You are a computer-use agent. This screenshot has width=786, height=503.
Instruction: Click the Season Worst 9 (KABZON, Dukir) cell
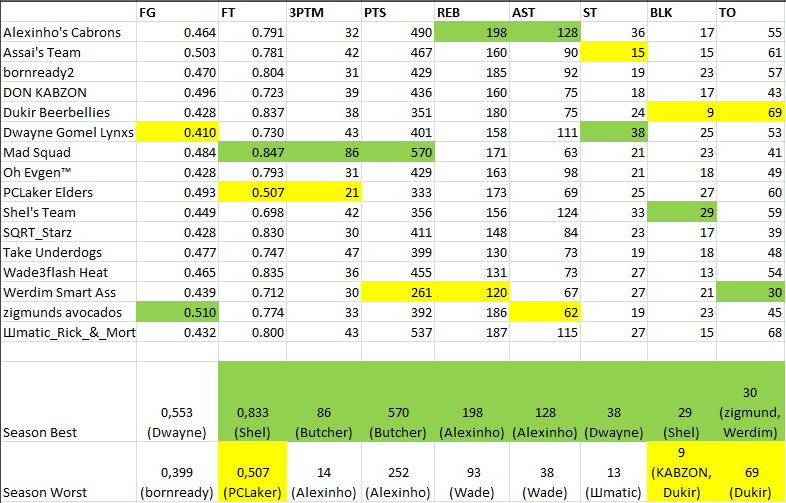pos(682,472)
